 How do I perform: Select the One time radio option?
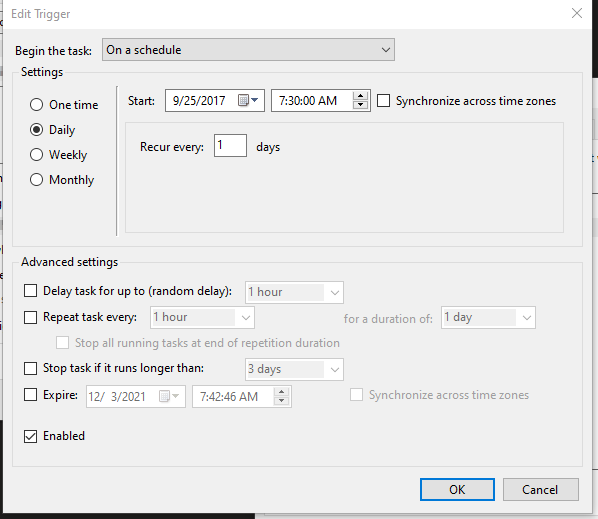coord(36,104)
